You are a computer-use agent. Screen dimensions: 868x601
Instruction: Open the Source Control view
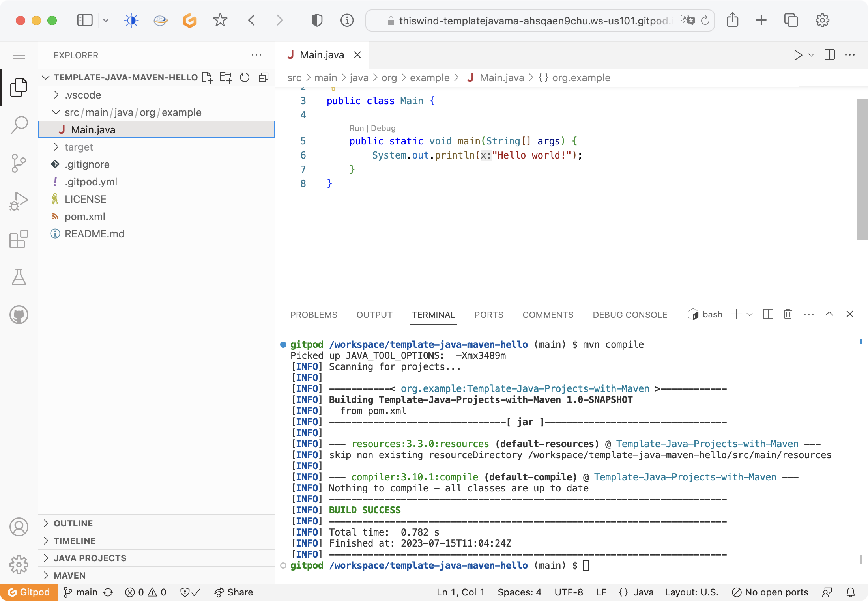pyautogui.click(x=19, y=163)
